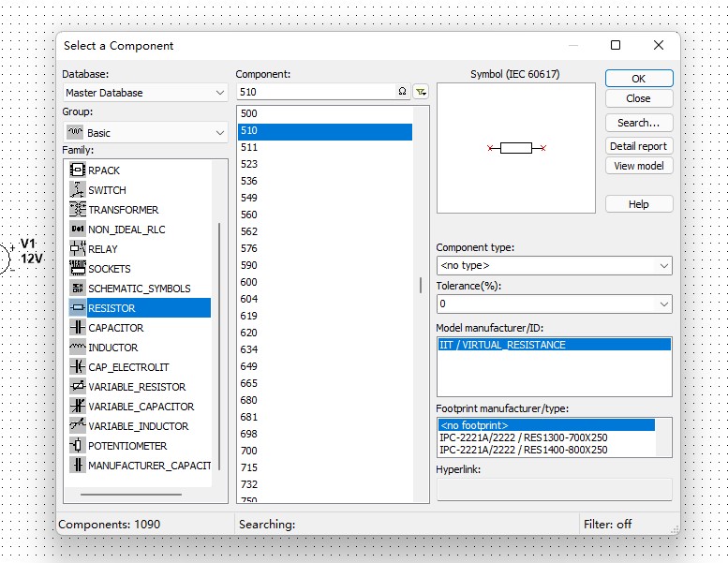
Task: Confirm with the OK button
Action: (x=639, y=79)
